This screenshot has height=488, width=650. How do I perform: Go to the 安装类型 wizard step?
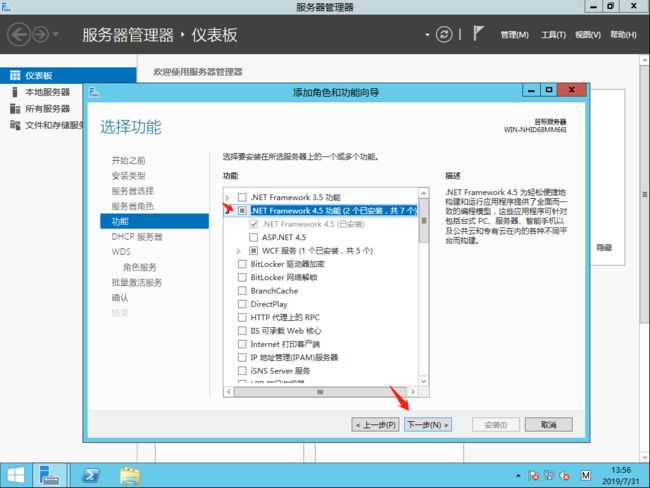click(129, 176)
